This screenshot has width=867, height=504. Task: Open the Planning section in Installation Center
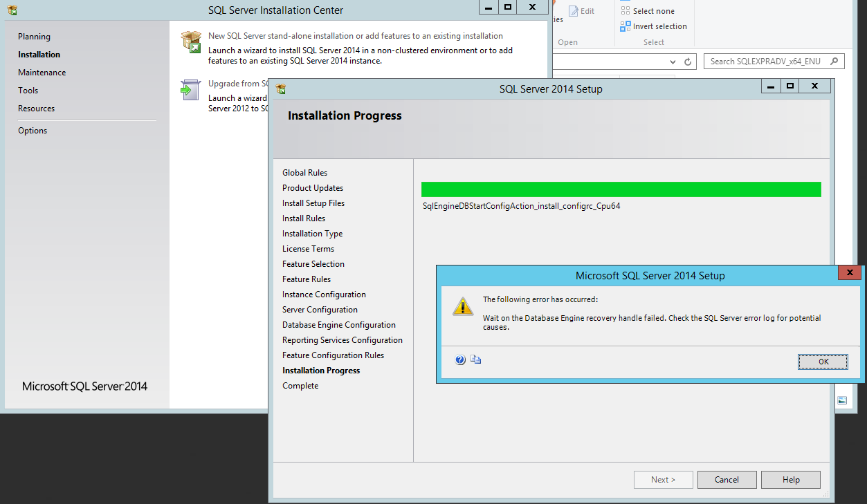(x=34, y=37)
